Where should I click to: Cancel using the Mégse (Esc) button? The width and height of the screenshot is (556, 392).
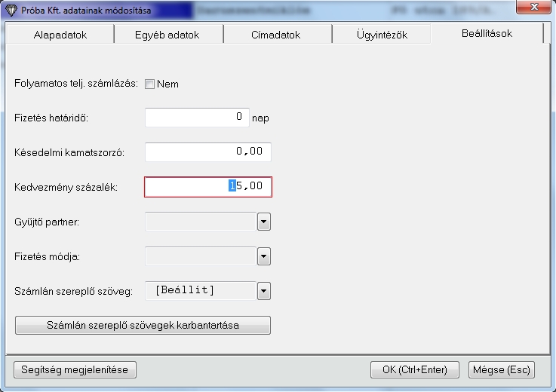[x=501, y=369]
